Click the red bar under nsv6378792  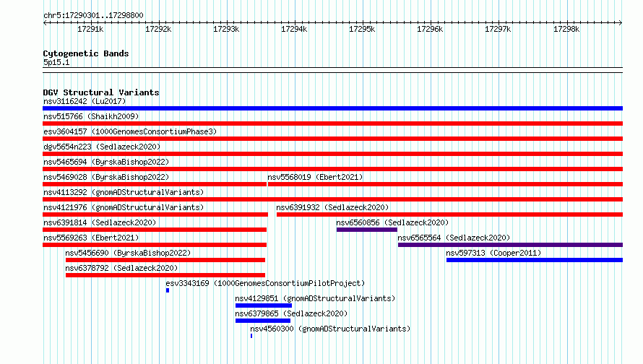point(165,275)
